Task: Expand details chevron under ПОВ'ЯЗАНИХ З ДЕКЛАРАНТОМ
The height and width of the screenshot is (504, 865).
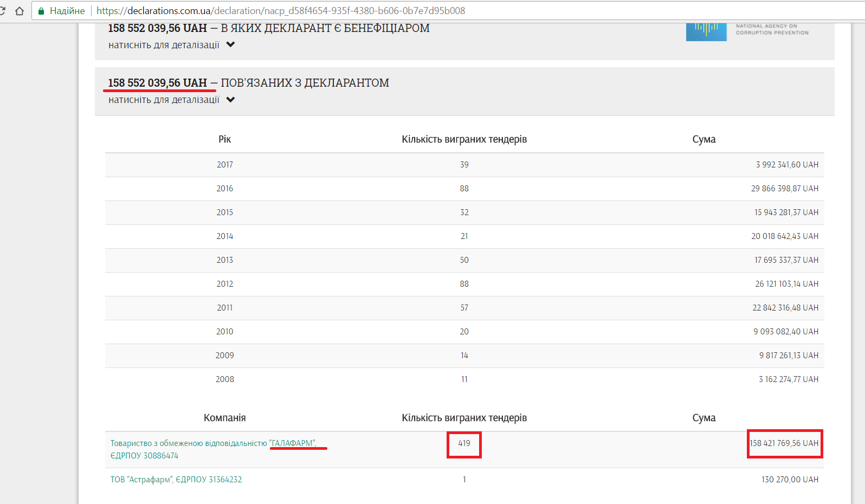Action: (x=230, y=100)
